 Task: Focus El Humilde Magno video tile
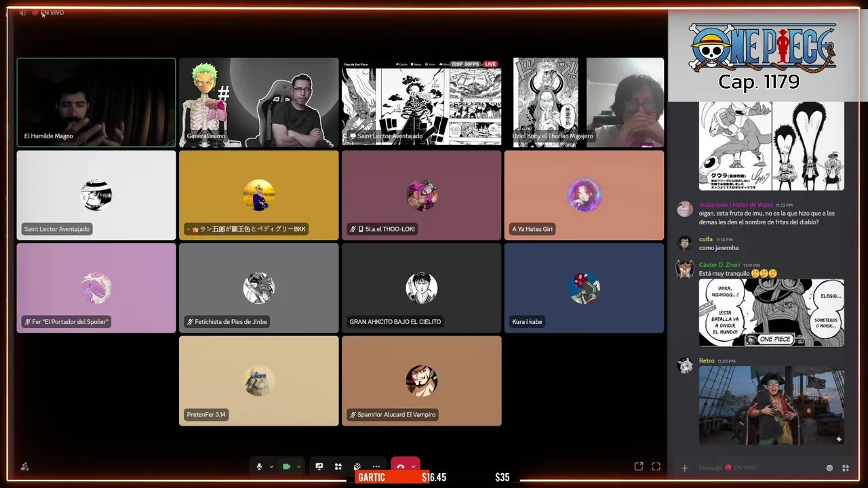click(96, 102)
